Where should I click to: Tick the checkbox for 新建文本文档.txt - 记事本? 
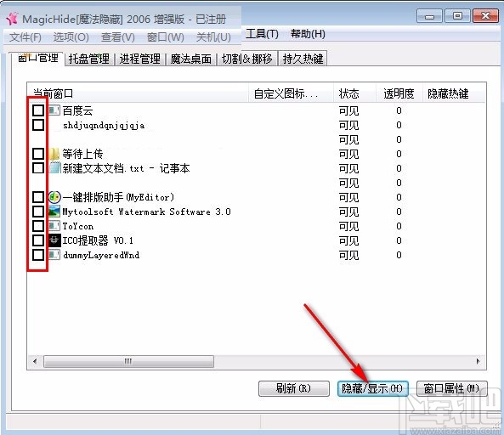tap(38, 168)
